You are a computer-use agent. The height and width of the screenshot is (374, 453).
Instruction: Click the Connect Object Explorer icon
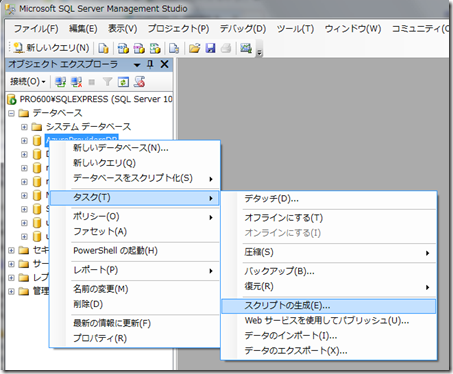[60, 82]
